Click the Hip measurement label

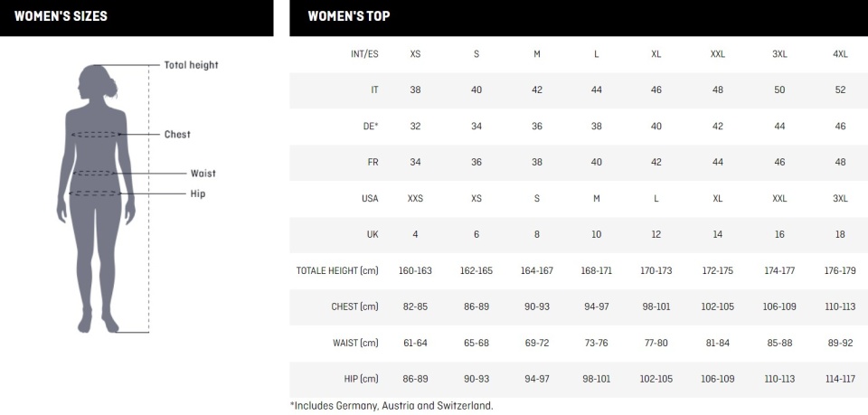coord(198,193)
